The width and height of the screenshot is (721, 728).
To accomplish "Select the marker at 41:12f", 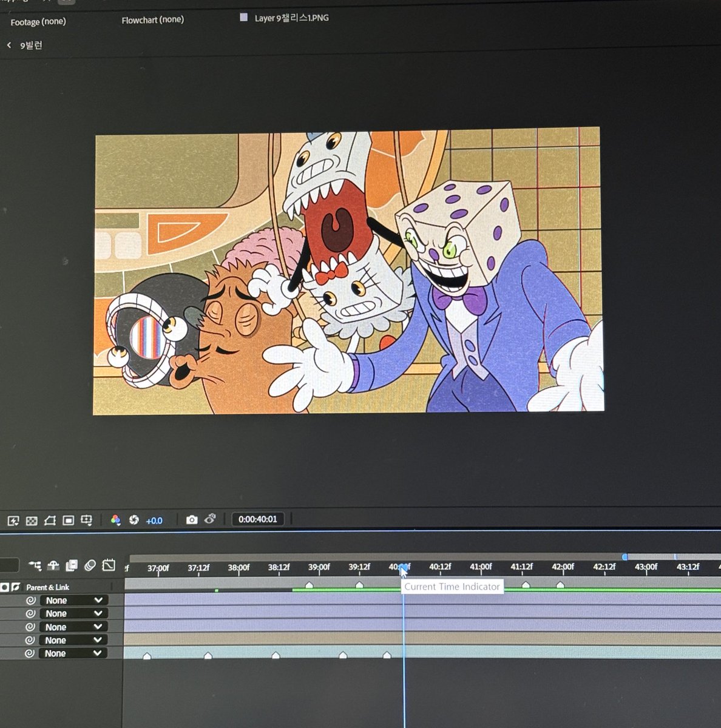I will click(526, 585).
